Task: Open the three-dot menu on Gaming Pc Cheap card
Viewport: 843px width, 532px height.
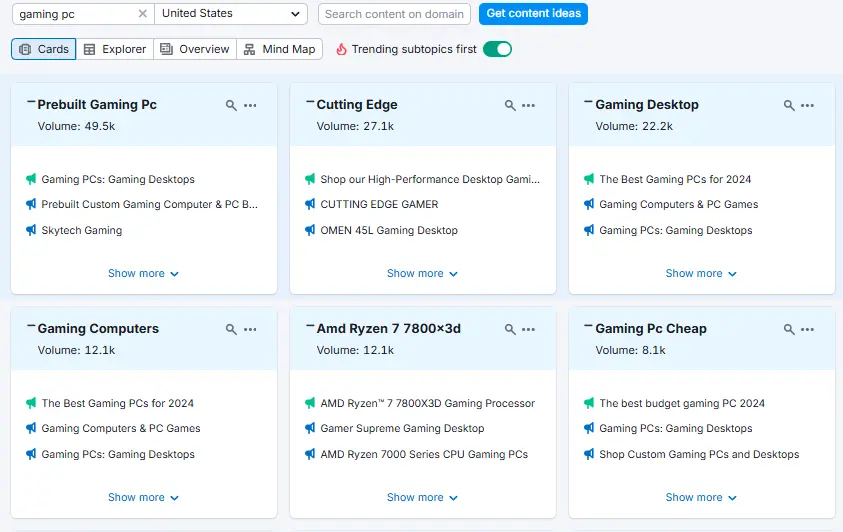Action: (x=807, y=329)
